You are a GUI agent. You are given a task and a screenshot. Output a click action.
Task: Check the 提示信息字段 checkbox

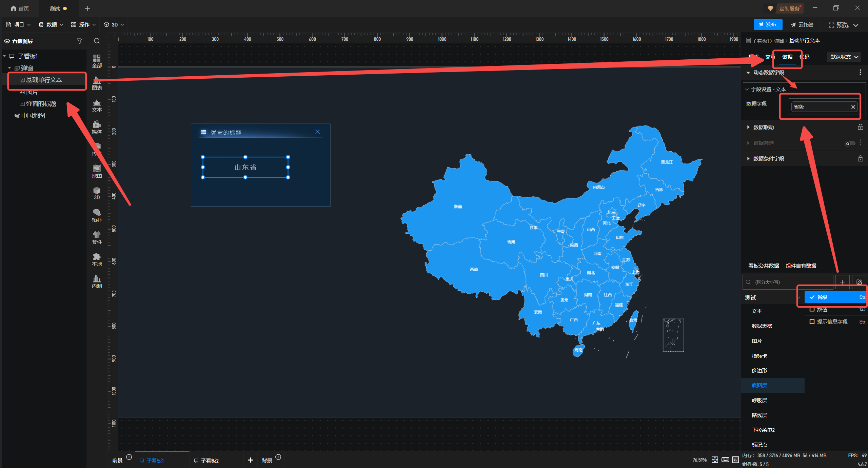812,321
